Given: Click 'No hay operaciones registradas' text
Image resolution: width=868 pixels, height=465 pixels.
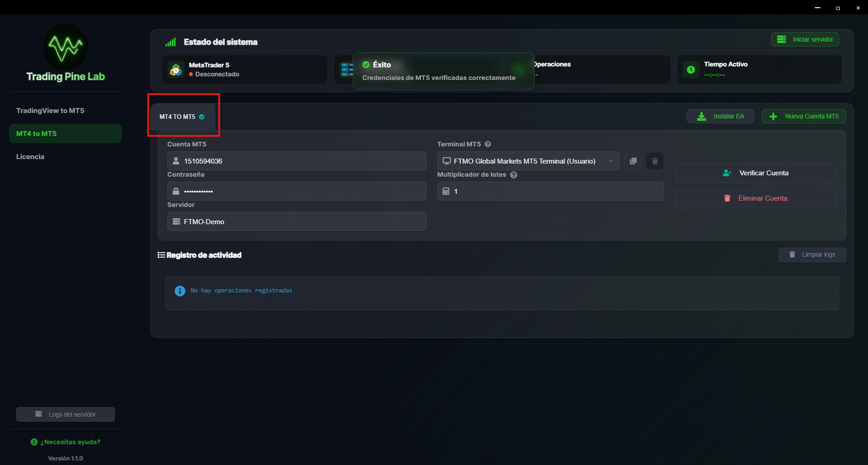Looking at the screenshot, I should 242,291.
